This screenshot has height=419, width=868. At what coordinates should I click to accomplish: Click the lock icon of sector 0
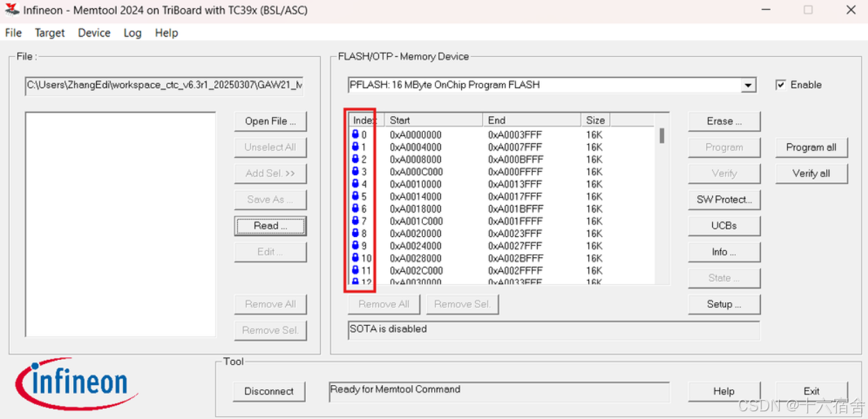(x=355, y=134)
